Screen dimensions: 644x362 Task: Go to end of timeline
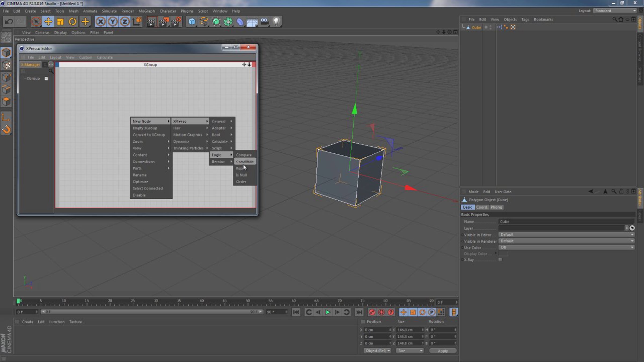[359, 312]
